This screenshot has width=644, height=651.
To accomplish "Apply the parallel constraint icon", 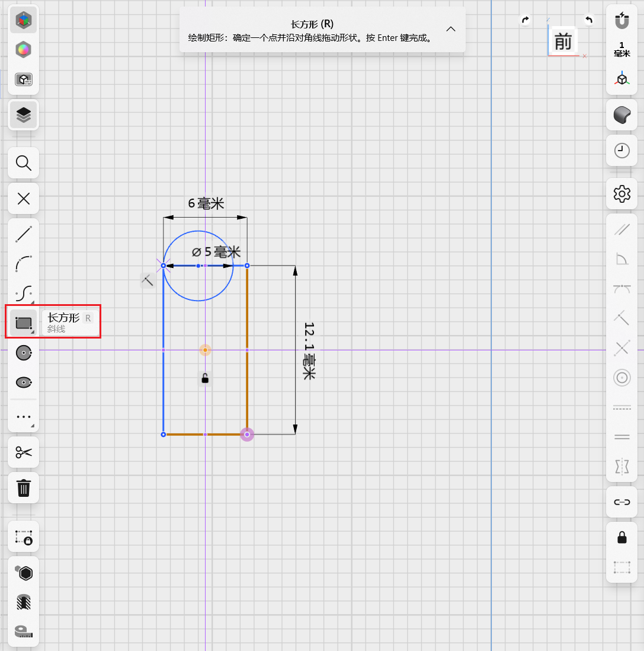I will tap(621, 229).
